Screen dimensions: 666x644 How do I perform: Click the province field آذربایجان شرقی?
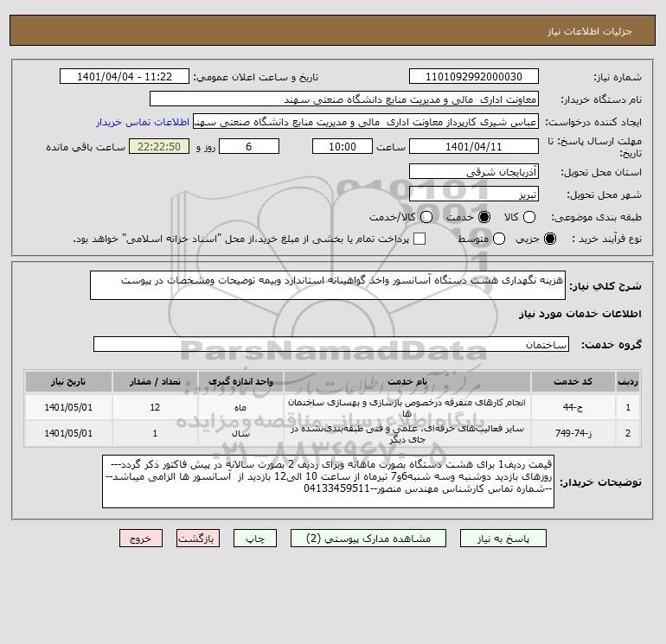click(x=474, y=171)
